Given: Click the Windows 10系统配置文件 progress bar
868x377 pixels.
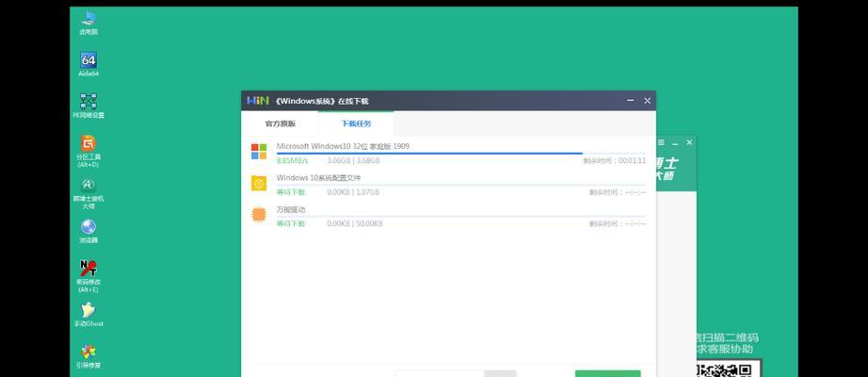Looking at the screenshot, I should 460,185.
